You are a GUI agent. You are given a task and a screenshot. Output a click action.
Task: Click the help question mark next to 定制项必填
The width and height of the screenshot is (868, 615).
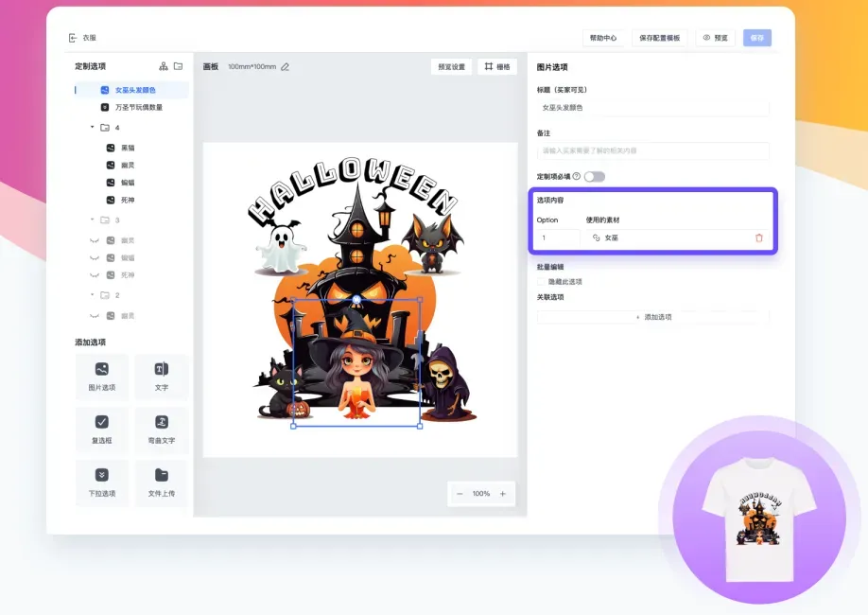(x=577, y=176)
